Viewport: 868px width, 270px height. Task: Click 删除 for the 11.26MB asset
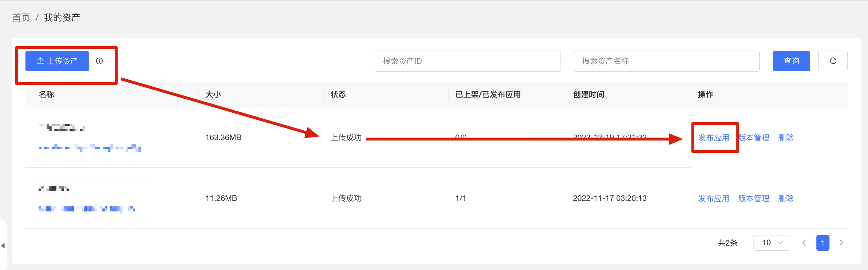coord(785,199)
